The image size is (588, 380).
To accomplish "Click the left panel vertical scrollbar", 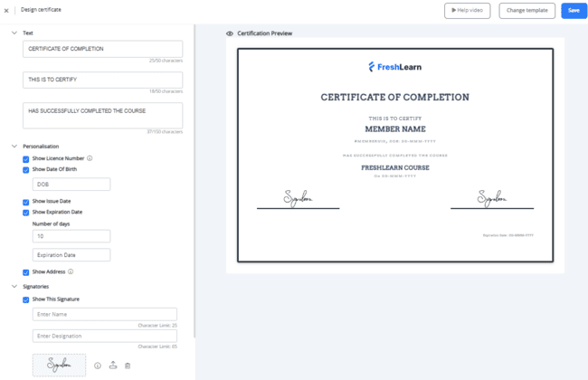I will point(194,181).
